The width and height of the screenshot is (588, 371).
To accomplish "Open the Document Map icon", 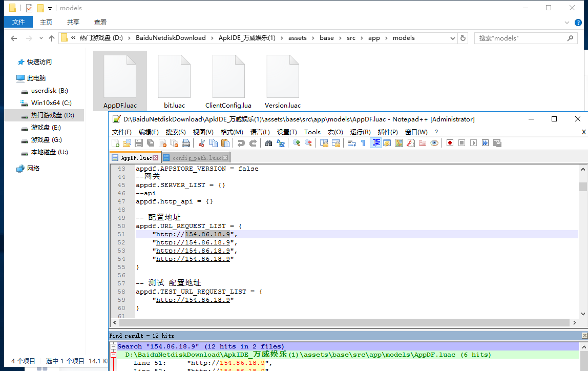I will coord(399,143).
